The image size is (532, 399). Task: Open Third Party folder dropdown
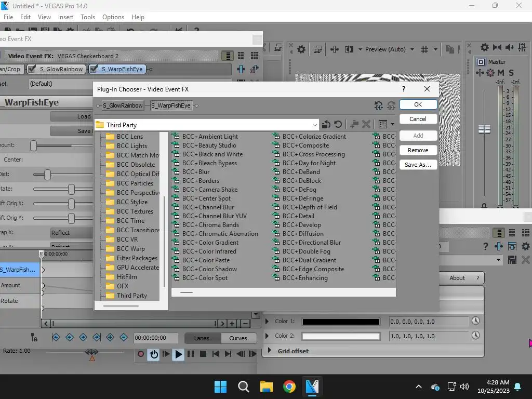pos(314,125)
